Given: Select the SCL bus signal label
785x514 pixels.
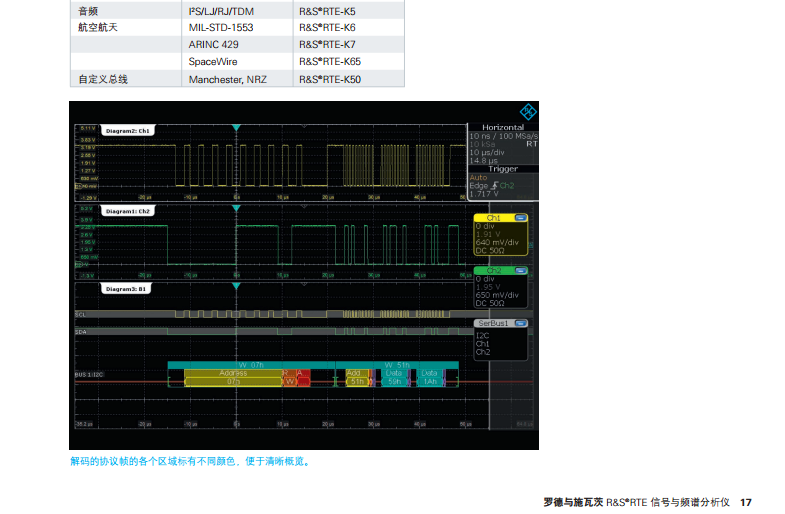Looking at the screenshot, I should point(81,314).
